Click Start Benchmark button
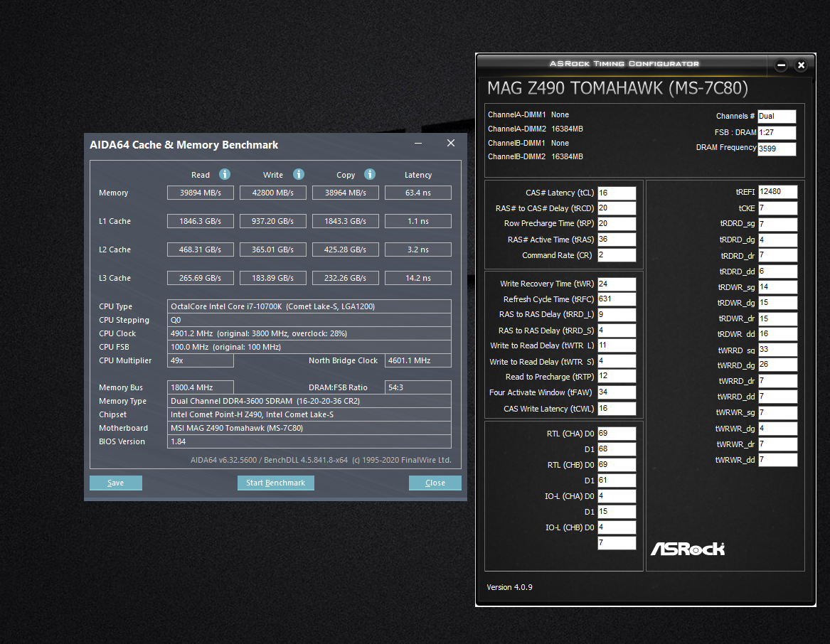The width and height of the screenshot is (830, 644). pyautogui.click(x=276, y=483)
